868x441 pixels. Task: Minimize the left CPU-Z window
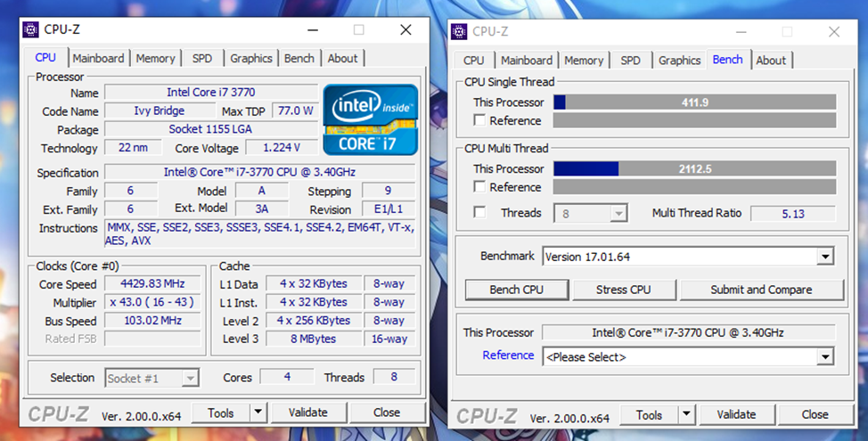(x=313, y=30)
